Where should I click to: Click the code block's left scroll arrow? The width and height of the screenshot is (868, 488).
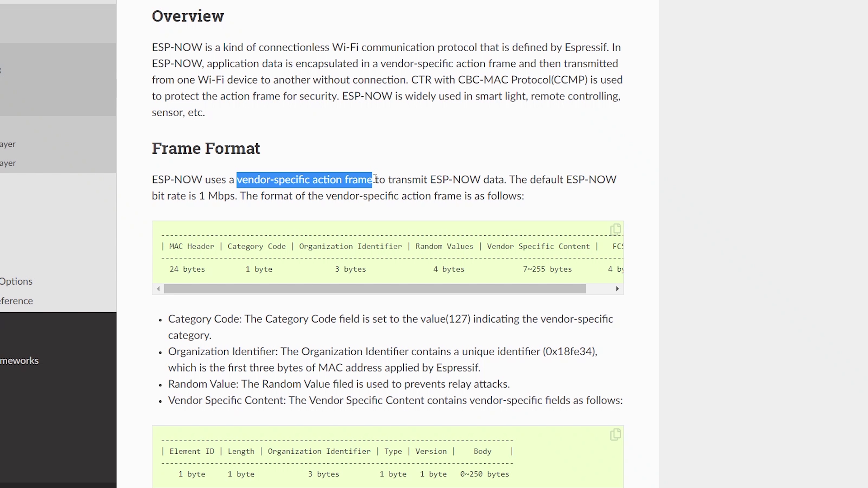click(x=158, y=289)
